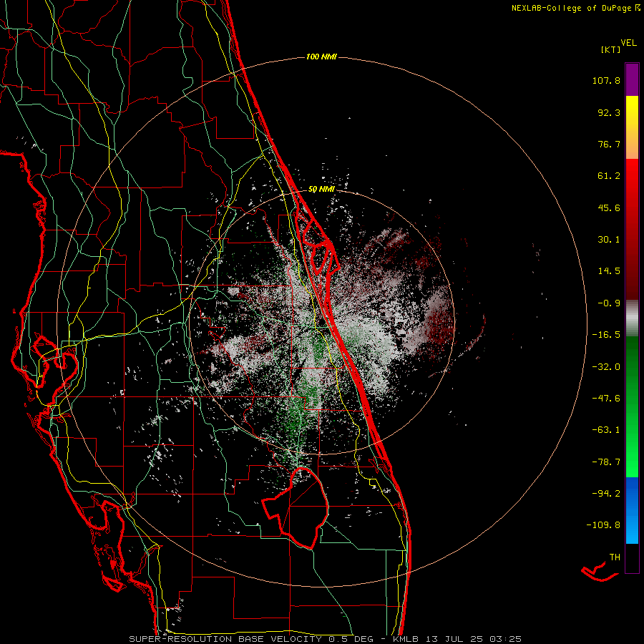Click the -63.1 velocity scale value
Screen dimensions: 644x644
[606, 430]
